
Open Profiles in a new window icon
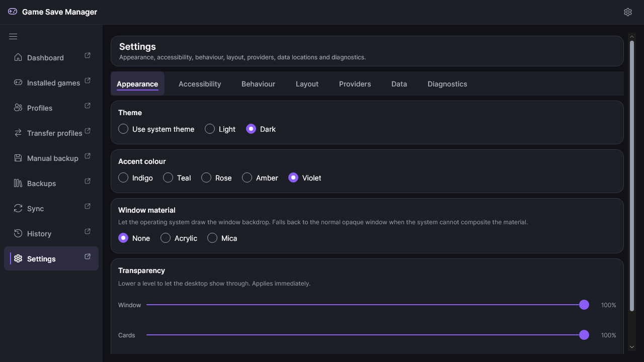click(x=88, y=106)
